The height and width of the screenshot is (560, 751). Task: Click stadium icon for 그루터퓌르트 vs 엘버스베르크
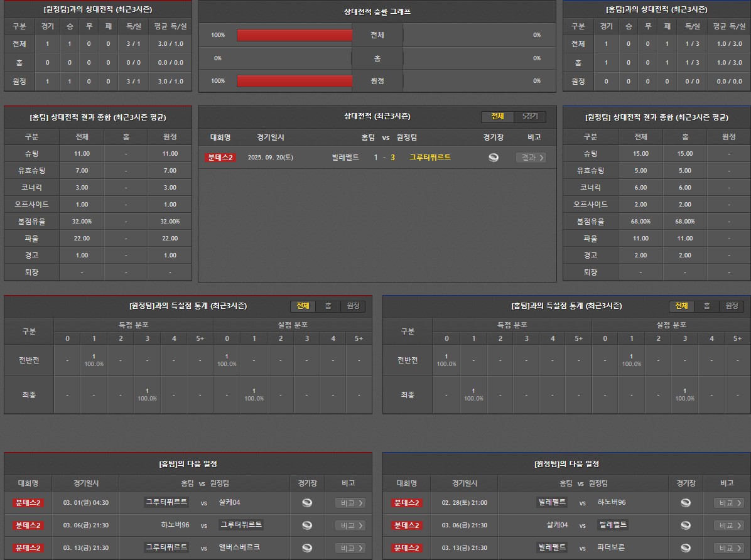[x=307, y=548]
